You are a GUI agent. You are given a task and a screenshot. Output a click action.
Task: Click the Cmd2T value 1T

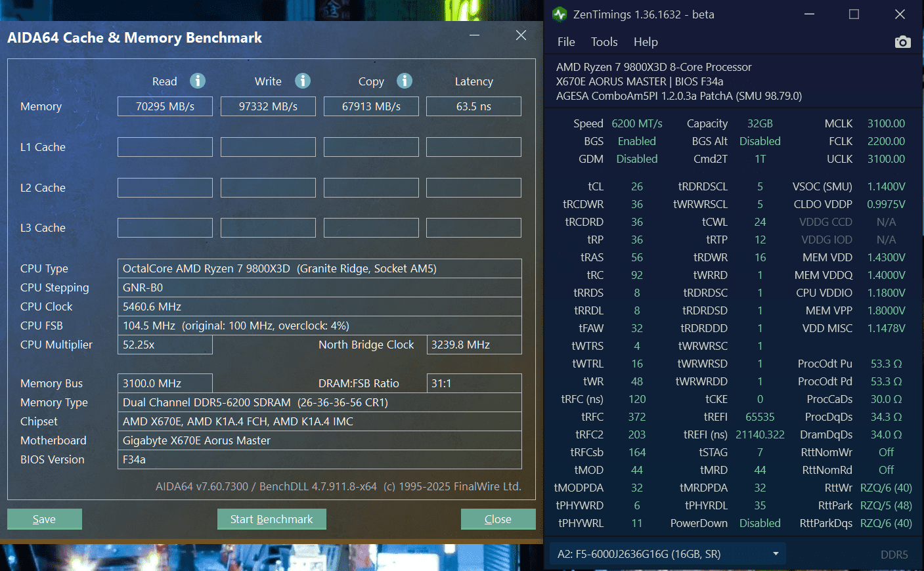760,159
